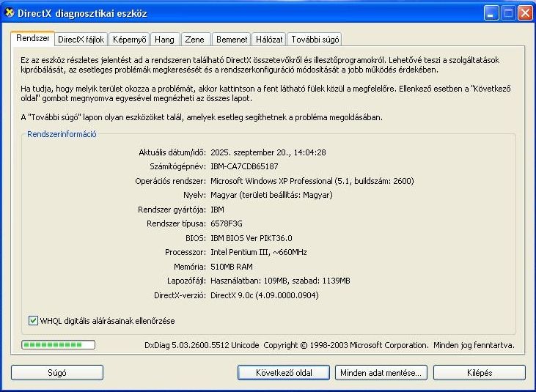Select DxDiag 5.03.2600.5512 Unicode text
The width and height of the screenshot is (536, 392).
202,345
